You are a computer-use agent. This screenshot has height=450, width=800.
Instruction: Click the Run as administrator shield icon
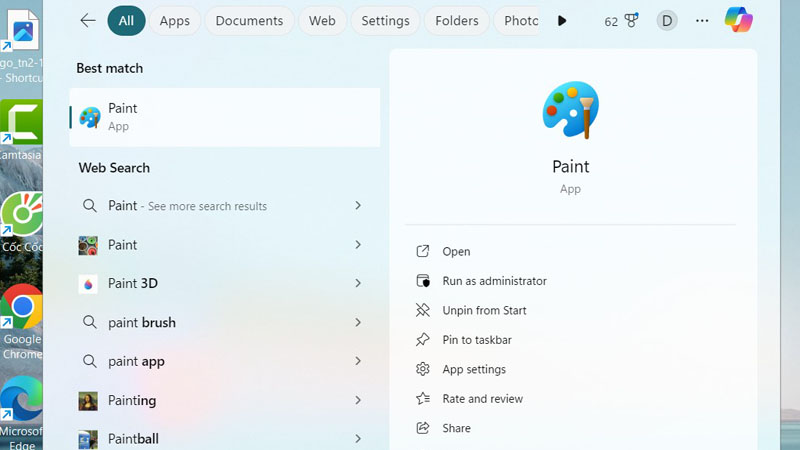[x=423, y=281]
